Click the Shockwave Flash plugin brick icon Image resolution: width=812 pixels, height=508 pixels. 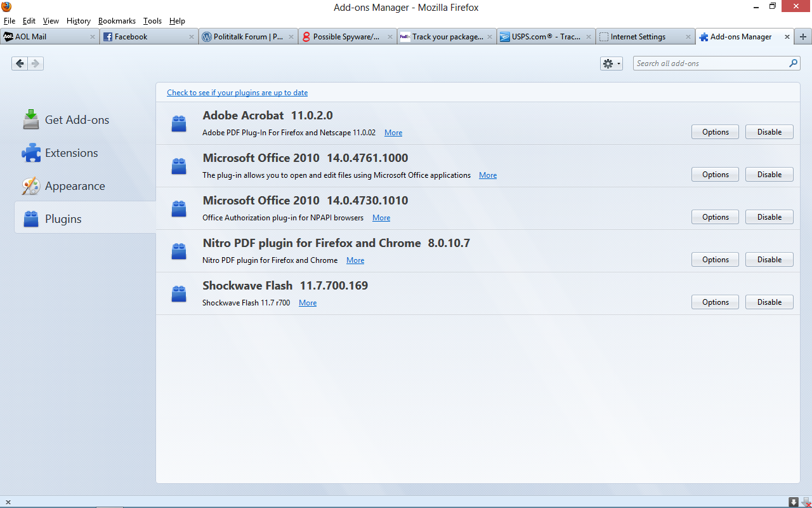coord(179,294)
